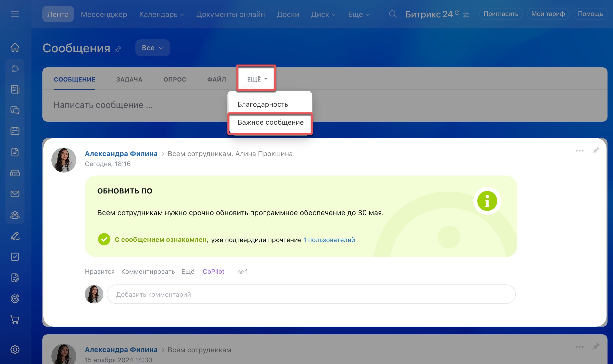This screenshot has height=364, width=613.
Task: Open the sliders settings icon near logo
Action: (x=466, y=15)
